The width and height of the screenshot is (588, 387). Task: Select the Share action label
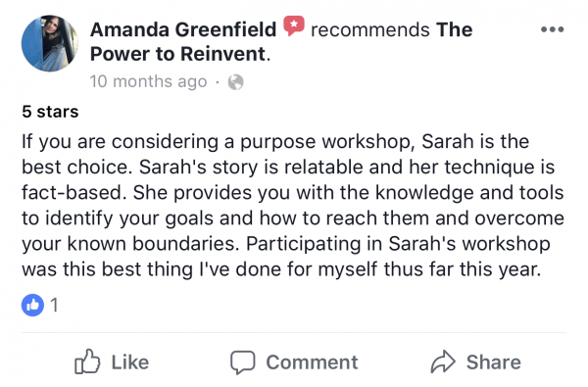(x=494, y=363)
